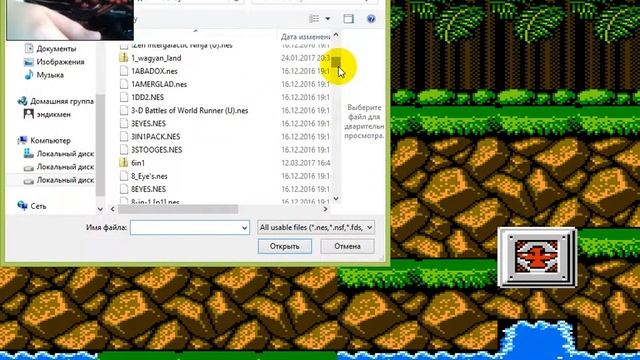Select file 8_Eye's.nes

click(x=149, y=176)
